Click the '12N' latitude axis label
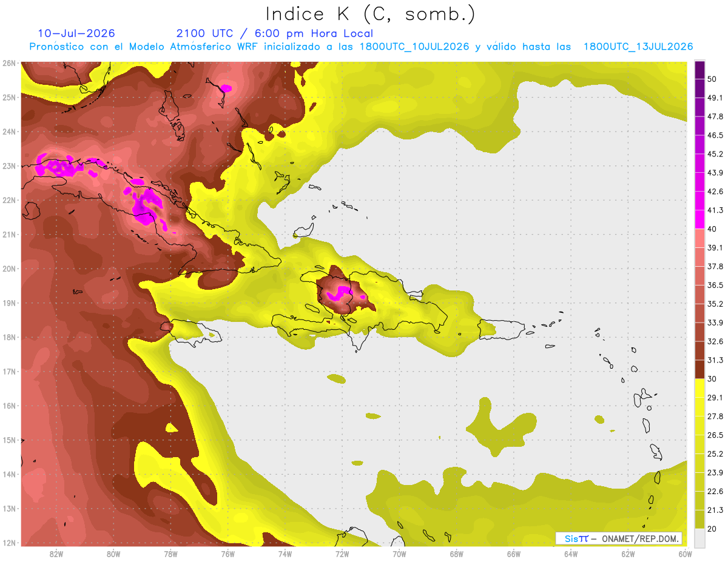 click(9, 543)
